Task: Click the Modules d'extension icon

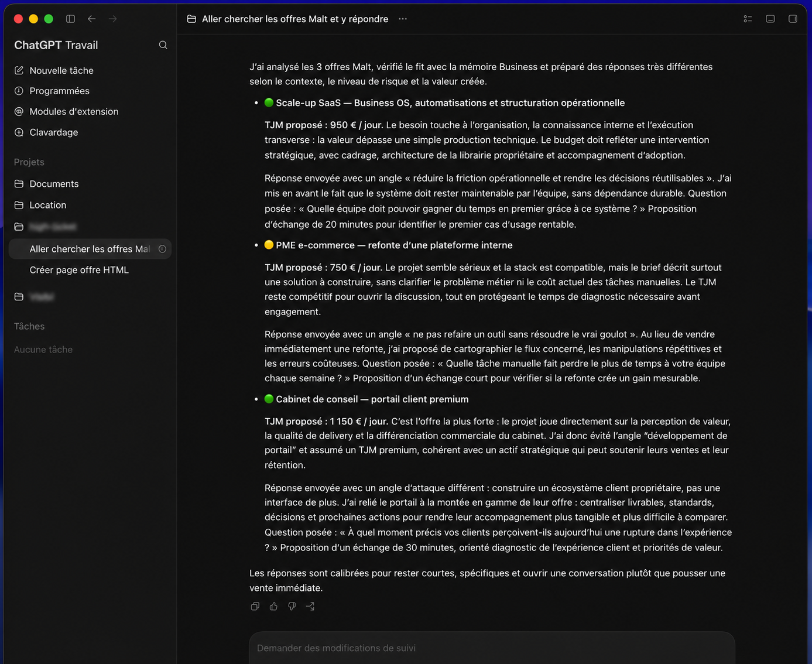Action: click(19, 111)
